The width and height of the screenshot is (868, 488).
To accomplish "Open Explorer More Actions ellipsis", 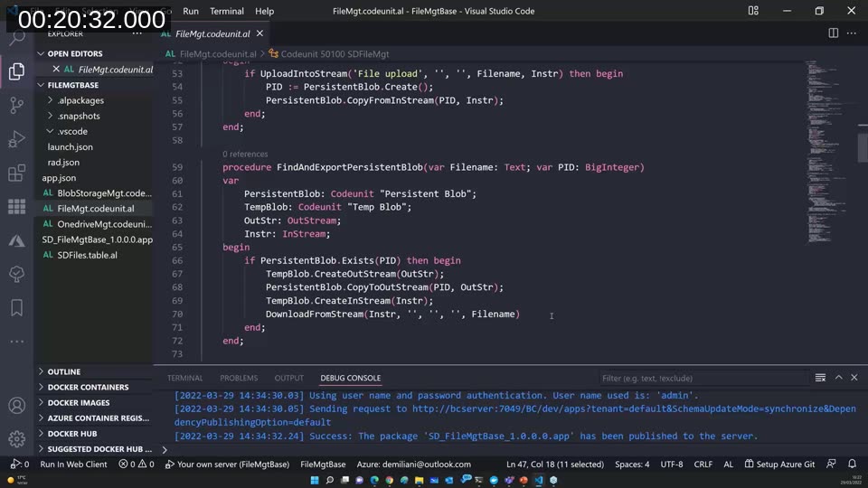I will point(137,33).
